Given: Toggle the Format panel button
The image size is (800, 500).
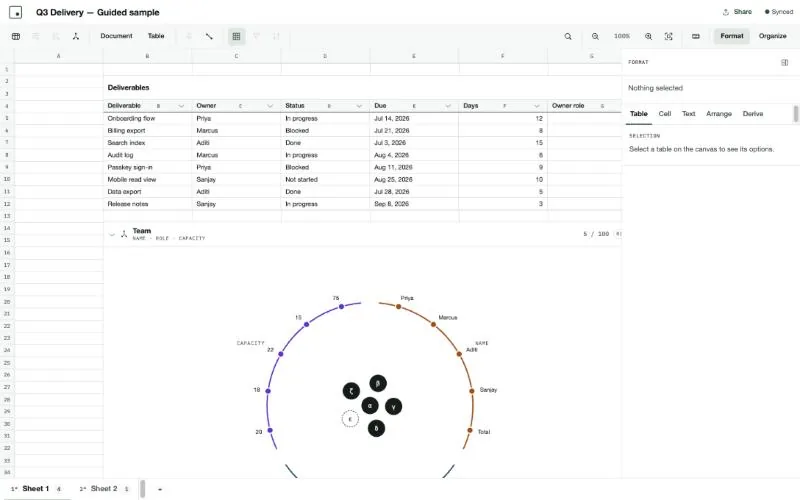Looking at the screenshot, I should (732, 36).
